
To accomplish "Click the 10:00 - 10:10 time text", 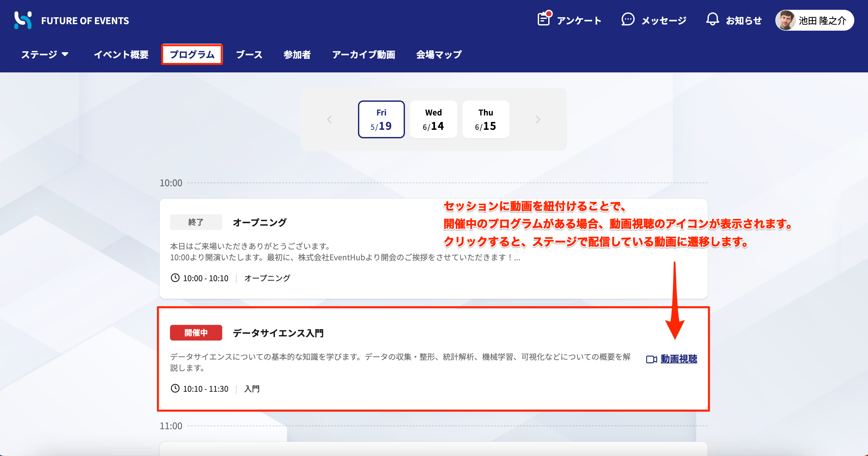I will point(206,278).
